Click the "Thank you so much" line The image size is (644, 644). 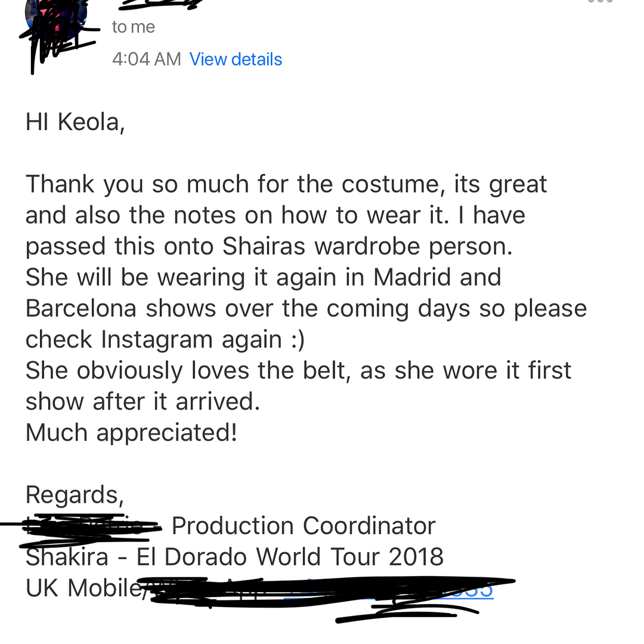tap(286, 184)
